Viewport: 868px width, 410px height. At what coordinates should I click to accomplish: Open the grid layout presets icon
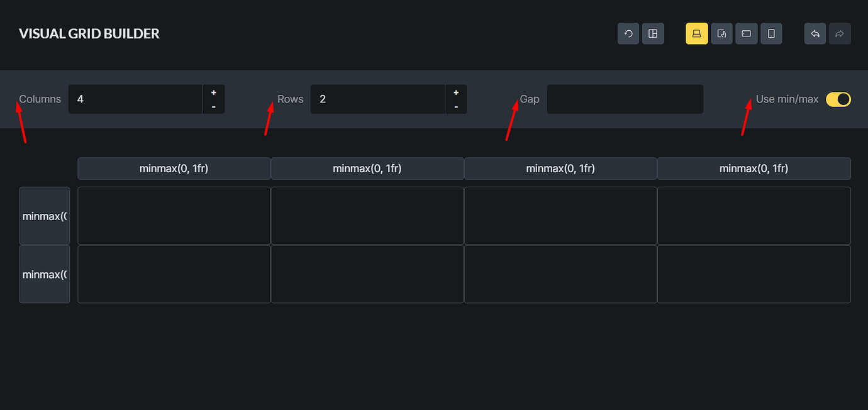[x=653, y=33]
